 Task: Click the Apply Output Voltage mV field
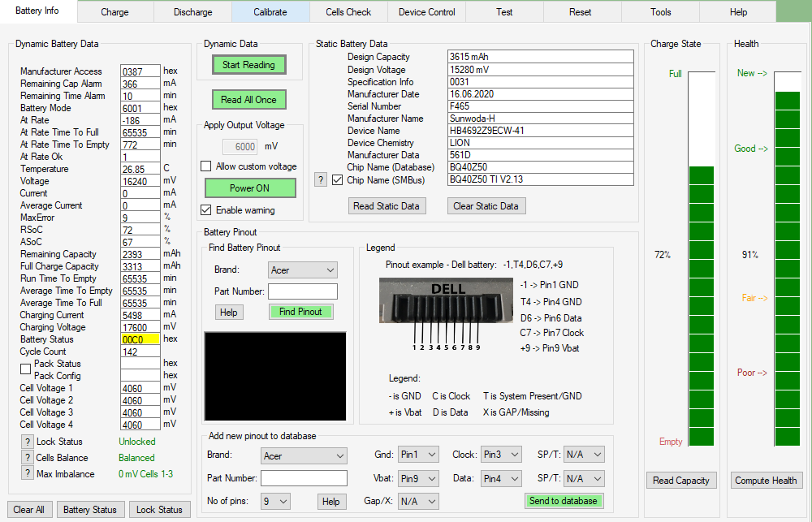pos(240,147)
